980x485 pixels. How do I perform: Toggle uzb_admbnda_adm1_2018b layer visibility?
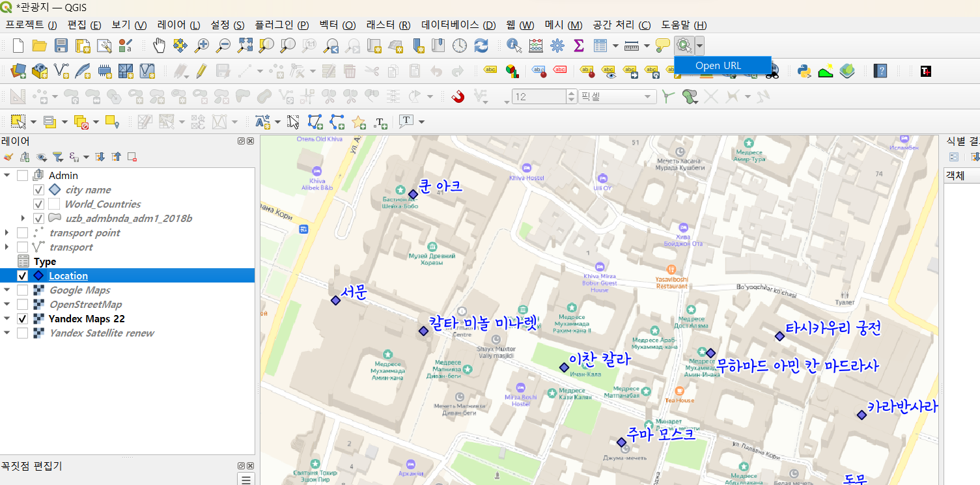click(x=38, y=218)
